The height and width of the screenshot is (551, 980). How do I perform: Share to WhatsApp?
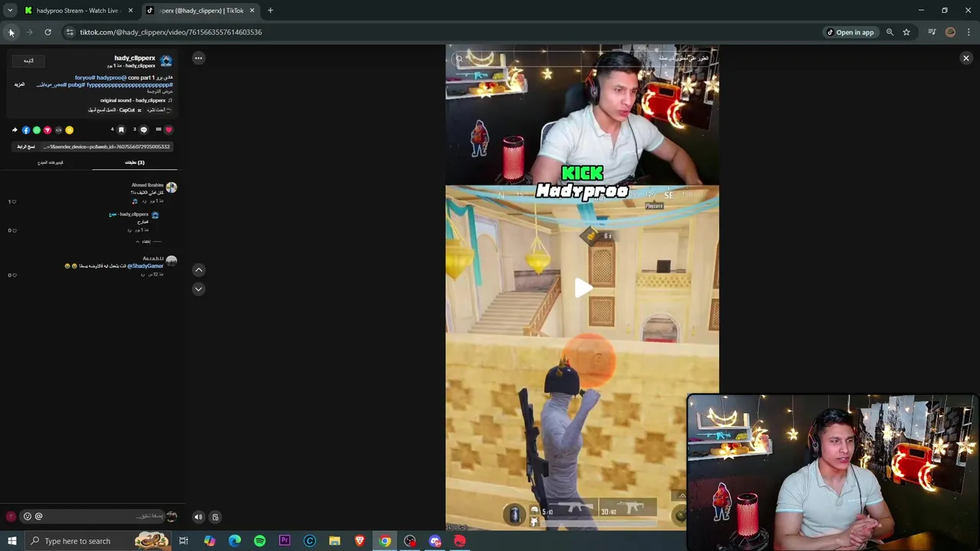tap(36, 130)
